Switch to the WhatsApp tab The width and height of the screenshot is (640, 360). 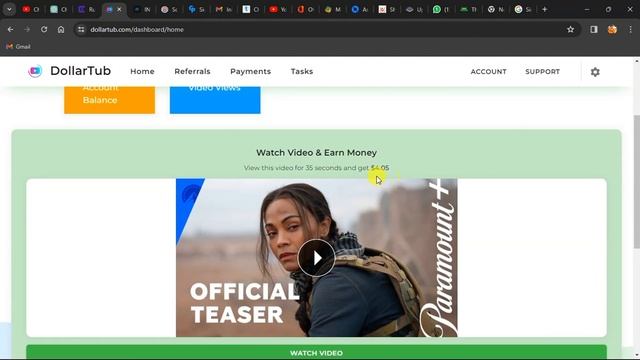(x=441, y=9)
